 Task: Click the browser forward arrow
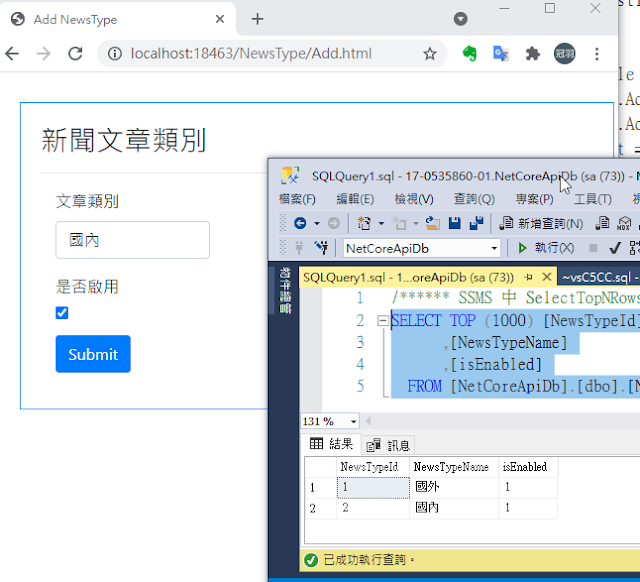[x=43, y=54]
